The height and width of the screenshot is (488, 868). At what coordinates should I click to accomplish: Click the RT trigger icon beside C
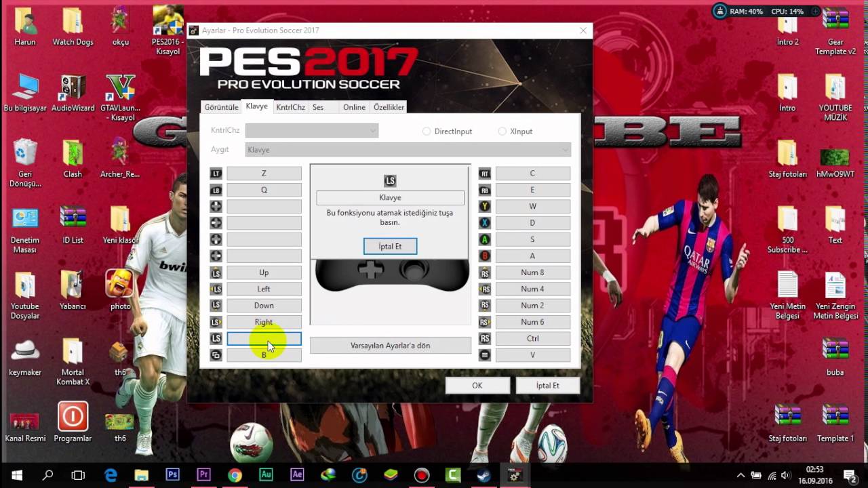coord(485,174)
